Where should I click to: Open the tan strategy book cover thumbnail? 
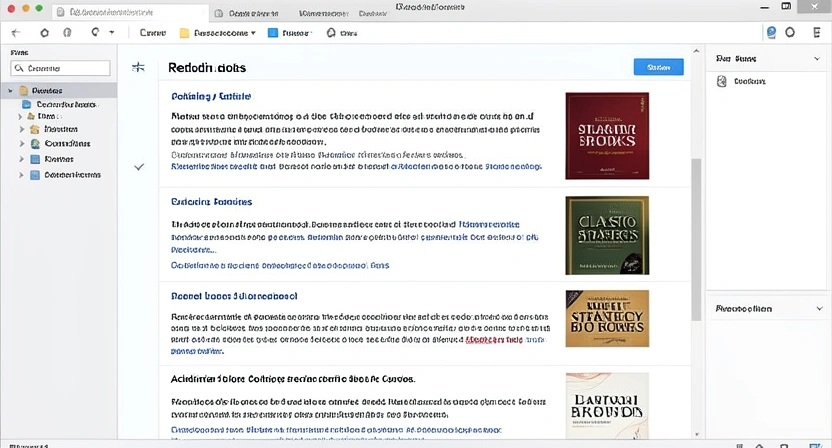[x=607, y=318]
